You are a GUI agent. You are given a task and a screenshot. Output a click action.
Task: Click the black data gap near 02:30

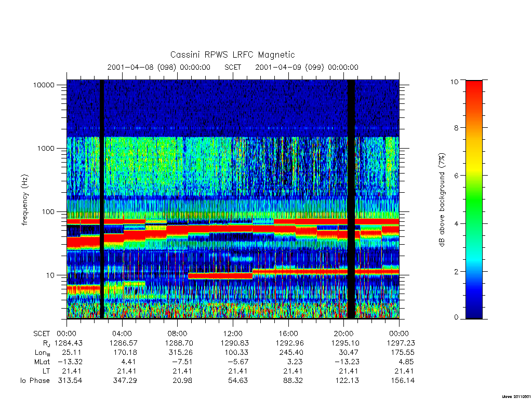click(102, 199)
